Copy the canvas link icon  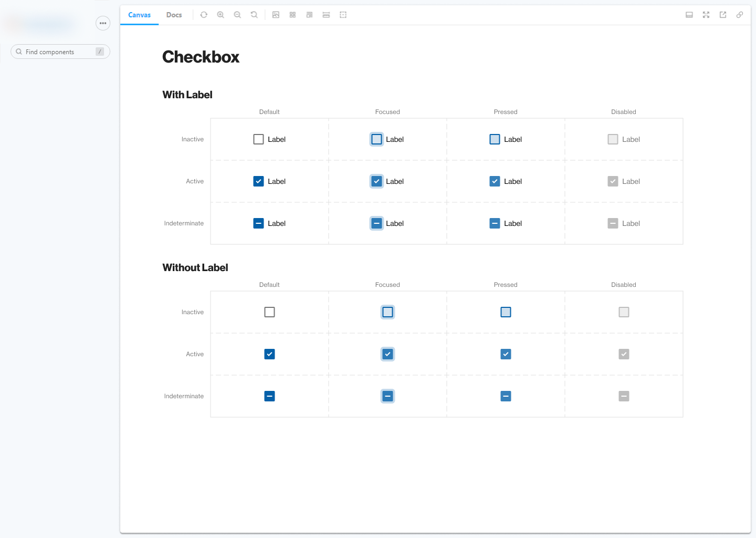tap(740, 15)
